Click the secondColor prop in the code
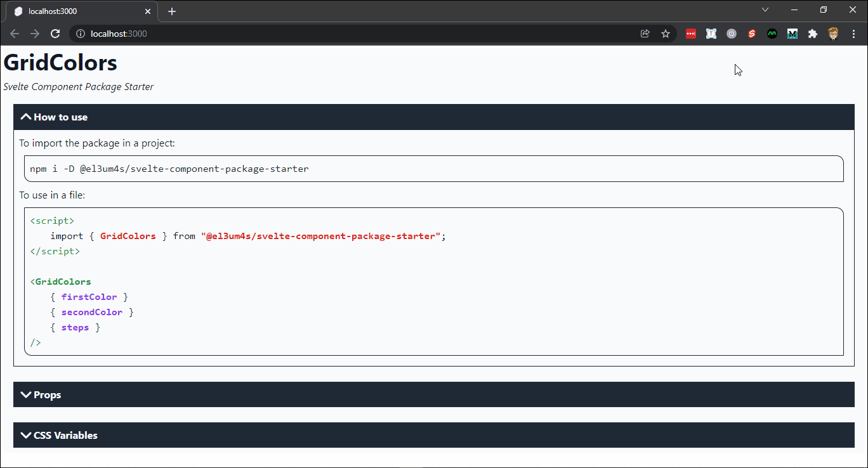The width and height of the screenshot is (868, 468). pyautogui.click(x=92, y=312)
